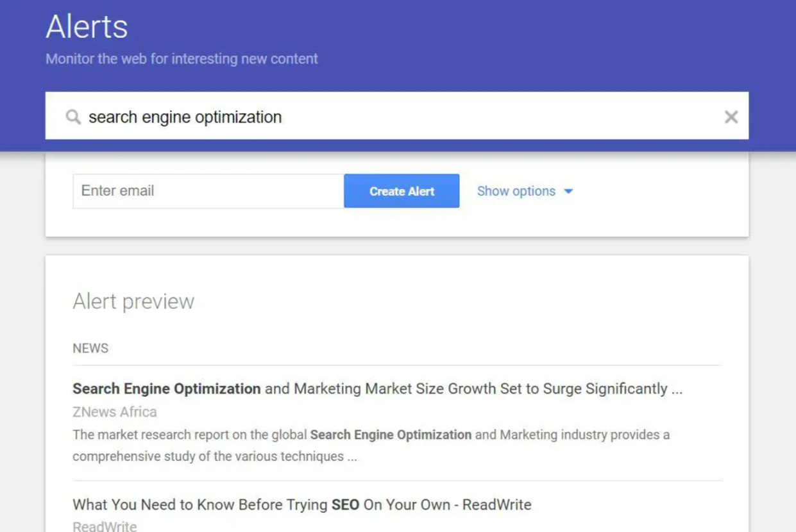Click the X to clear the search query
The width and height of the screenshot is (796, 532).
[x=731, y=117]
